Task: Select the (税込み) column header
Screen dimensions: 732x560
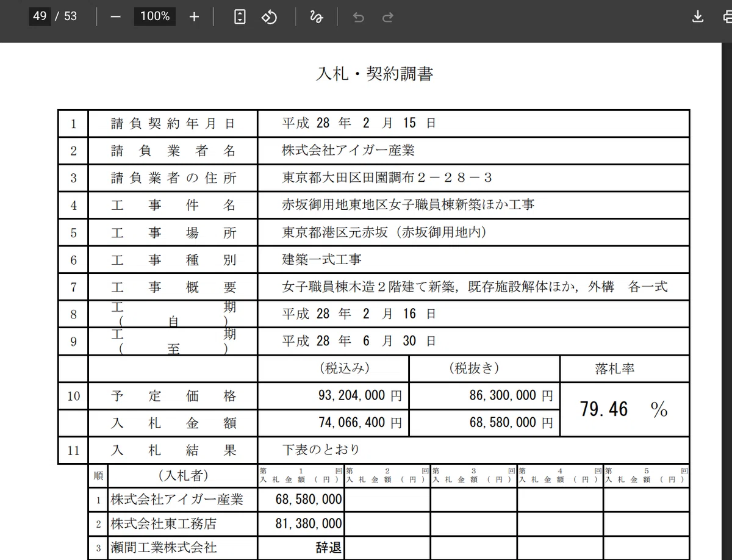Action: [x=345, y=368]
